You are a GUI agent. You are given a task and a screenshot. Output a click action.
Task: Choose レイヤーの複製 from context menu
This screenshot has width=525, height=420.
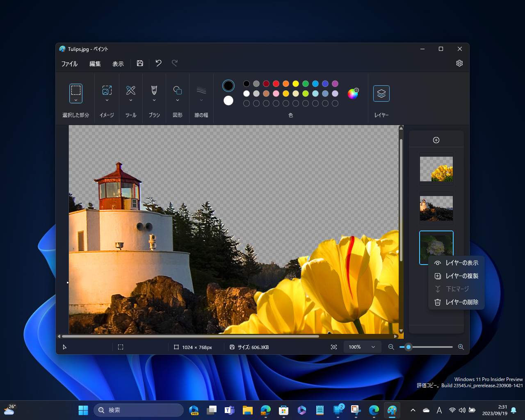click(456, 276)
